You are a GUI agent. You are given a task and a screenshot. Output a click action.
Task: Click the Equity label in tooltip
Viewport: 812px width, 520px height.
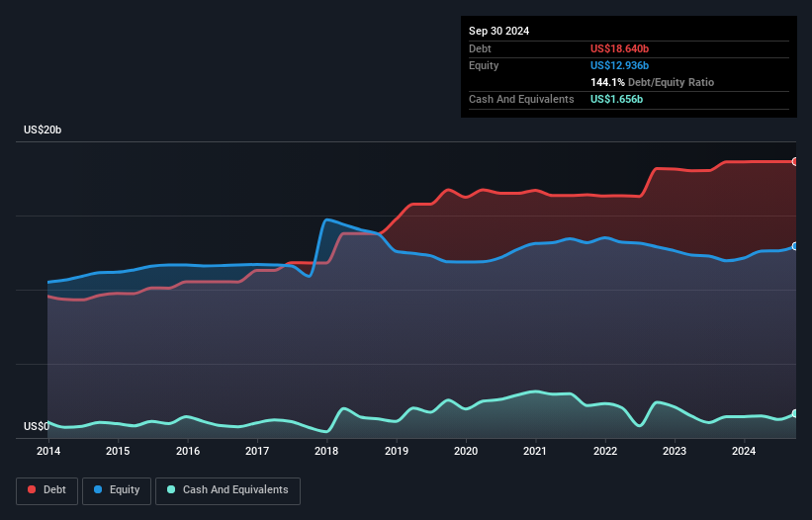tap(484, 65)
